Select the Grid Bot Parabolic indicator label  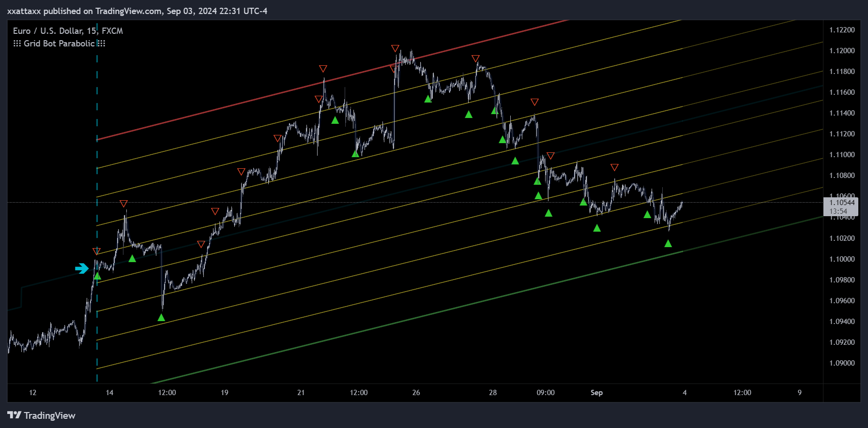pos(59,44)
